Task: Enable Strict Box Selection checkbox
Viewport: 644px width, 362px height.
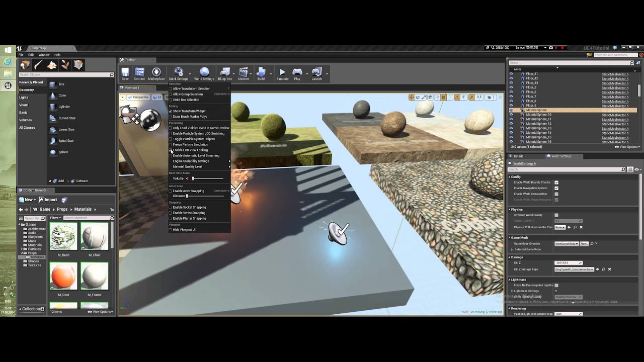Action: 170,100
